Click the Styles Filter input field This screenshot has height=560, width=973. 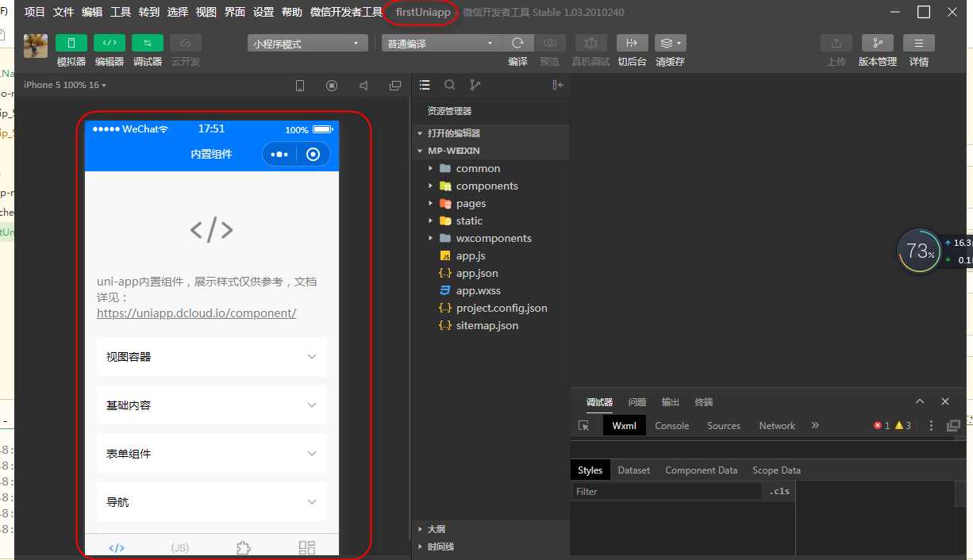(667, 492)
